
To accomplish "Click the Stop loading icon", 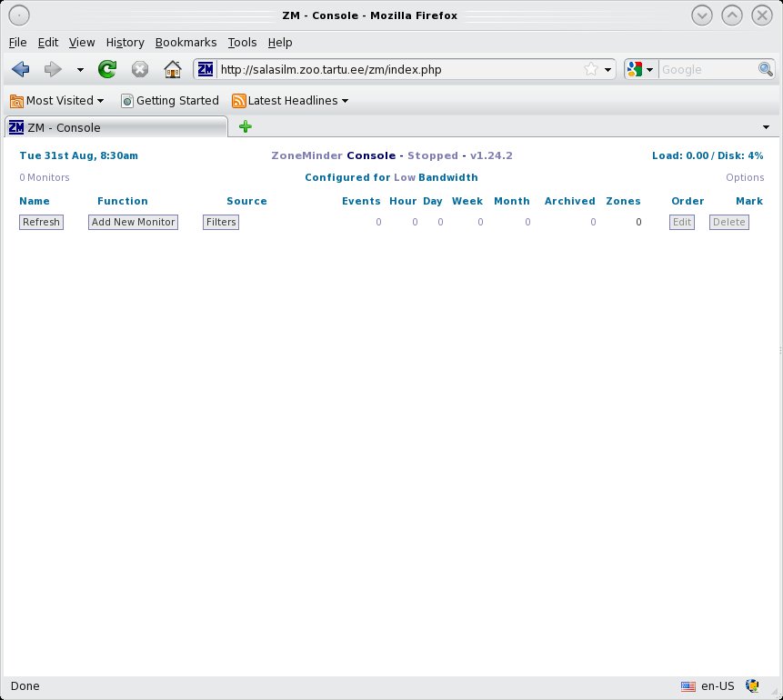I will 139,69.
